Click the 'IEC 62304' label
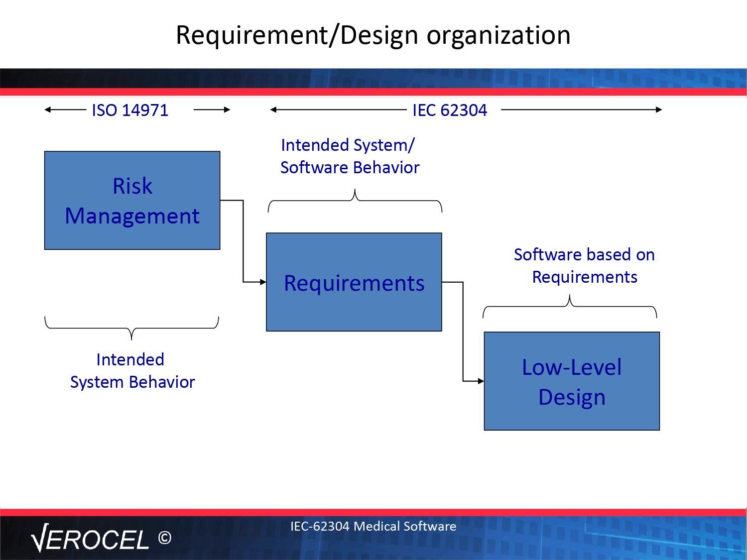 point(450,110)
